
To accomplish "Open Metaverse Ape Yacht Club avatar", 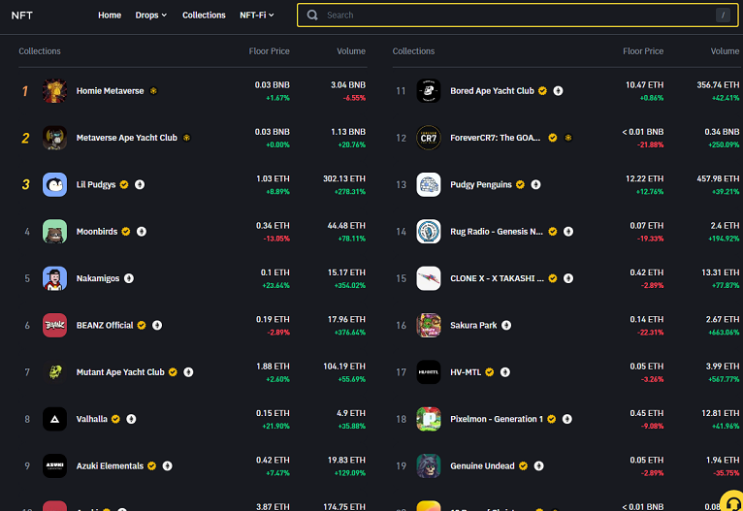I will pyautogui.click(x=54, y=137).
